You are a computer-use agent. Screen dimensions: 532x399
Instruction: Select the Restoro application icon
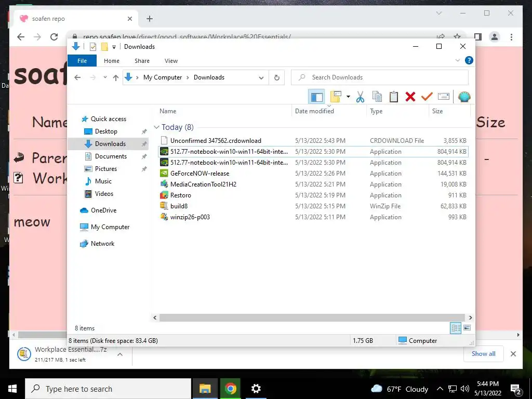click(164, 195)
